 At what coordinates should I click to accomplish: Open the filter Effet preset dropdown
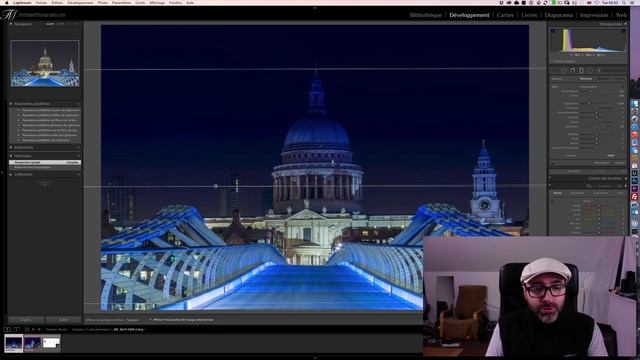pyautogui.click(x=590, y=87)
